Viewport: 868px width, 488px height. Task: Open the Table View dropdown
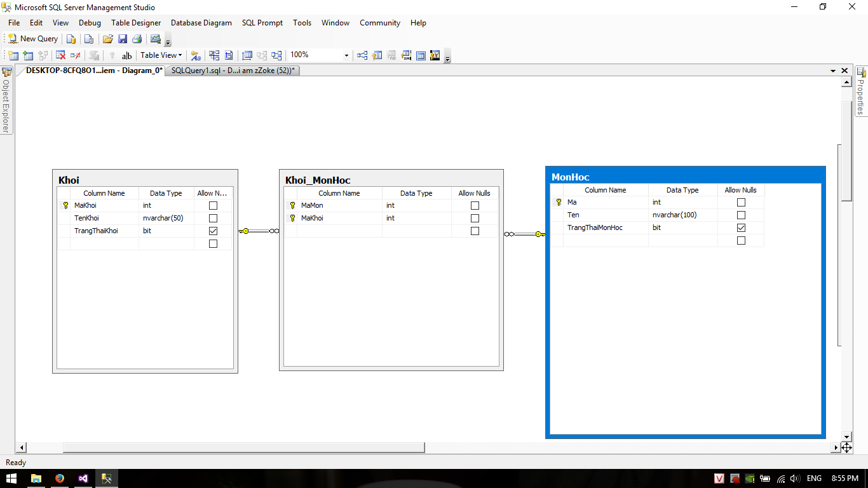(x=161, y=55)
